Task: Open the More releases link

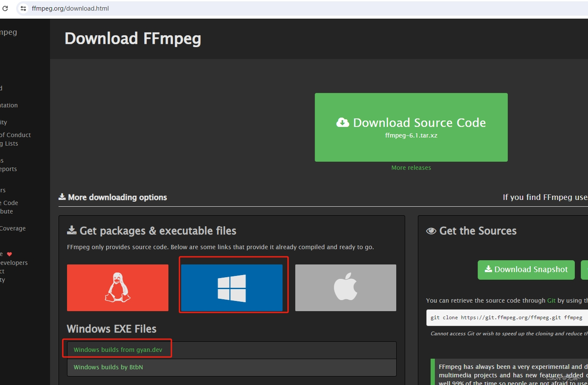Action: [411, 168]
